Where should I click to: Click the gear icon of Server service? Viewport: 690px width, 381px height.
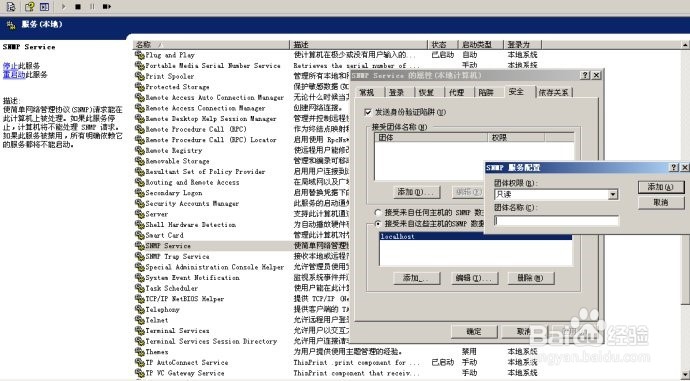[139, 214]
